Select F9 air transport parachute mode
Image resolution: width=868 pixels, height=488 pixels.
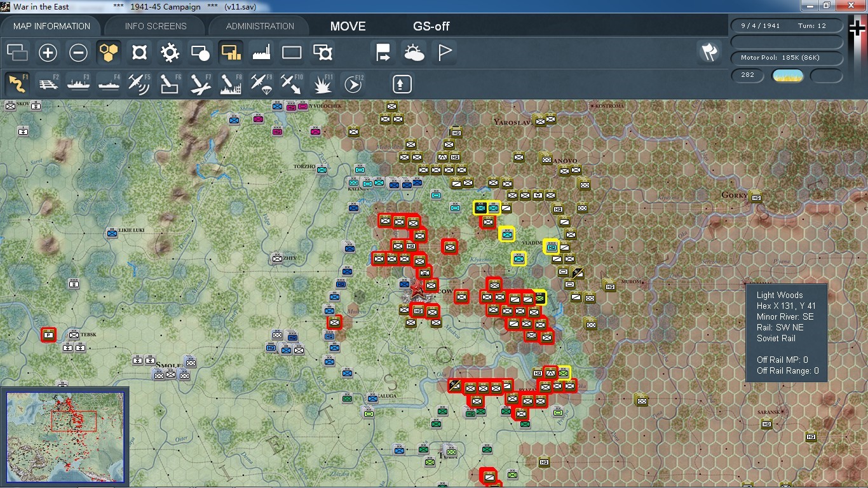(261, 83)
